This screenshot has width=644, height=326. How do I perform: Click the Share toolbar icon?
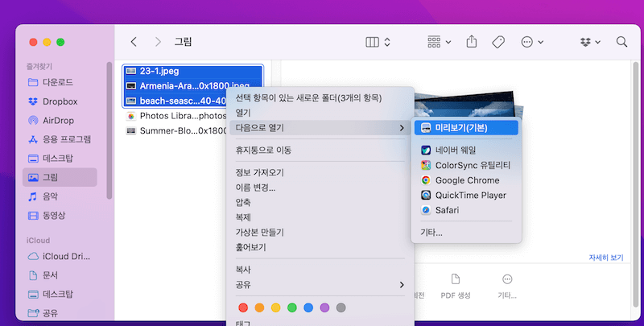[x=472, y=42]
